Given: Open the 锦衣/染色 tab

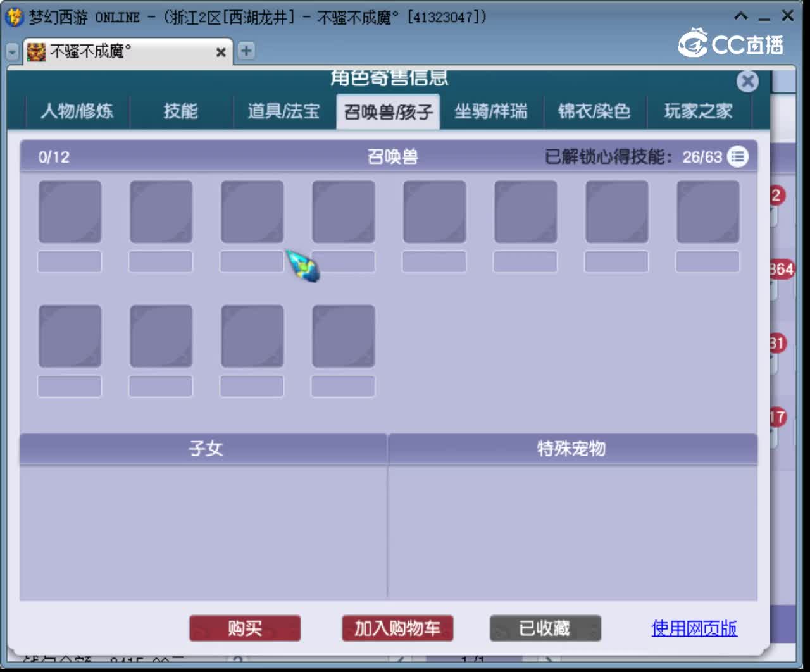Looking at the screenshot, I should [594, 112].
